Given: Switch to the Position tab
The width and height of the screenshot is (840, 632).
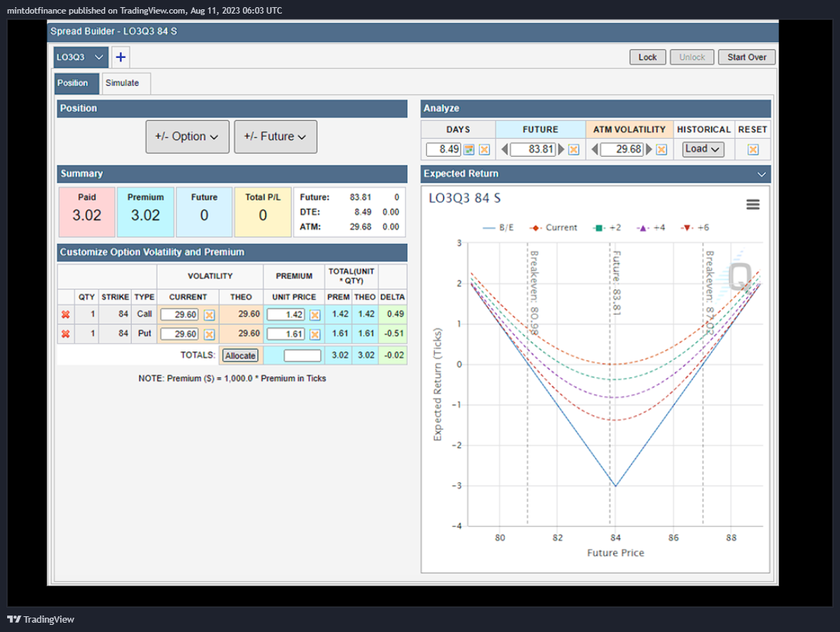Looking at the screenshot, I should tap(77, 83).
